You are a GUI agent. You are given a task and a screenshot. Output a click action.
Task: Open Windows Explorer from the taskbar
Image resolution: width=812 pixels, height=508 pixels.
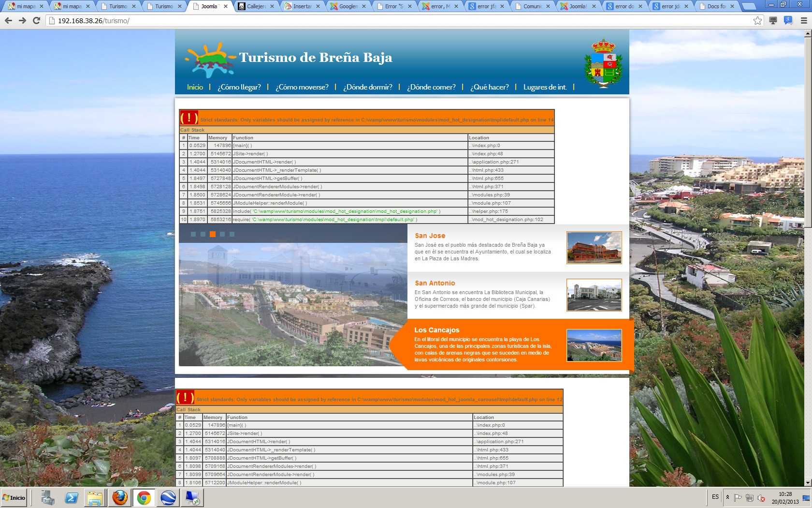click(x=95, y=497)
